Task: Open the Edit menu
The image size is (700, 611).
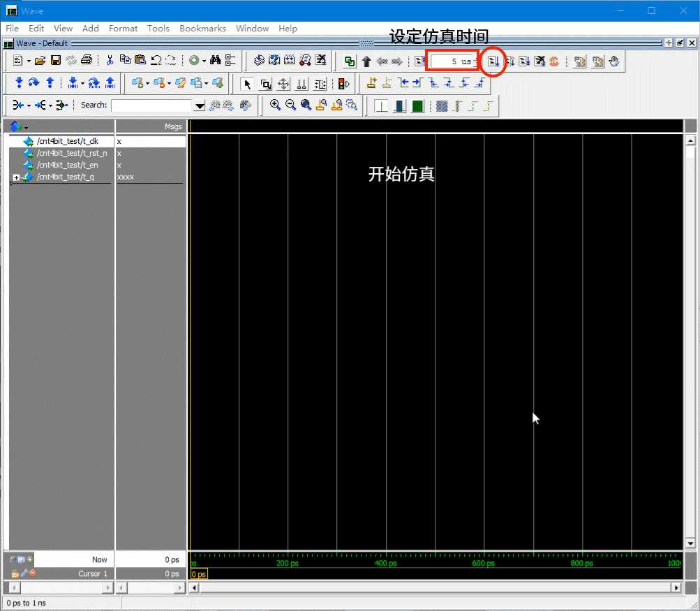Action: pyautogui.click(x=36, y=28)
